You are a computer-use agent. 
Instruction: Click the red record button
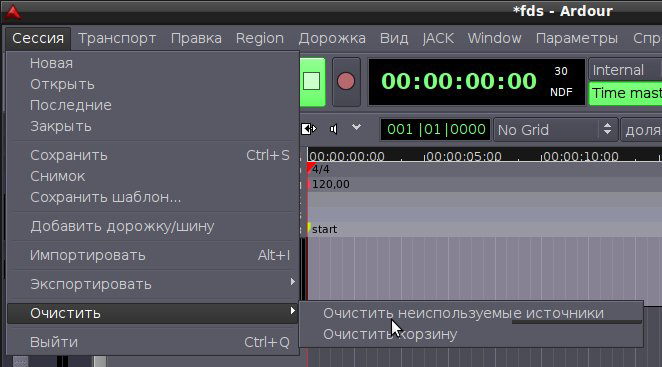coord(346,82)
